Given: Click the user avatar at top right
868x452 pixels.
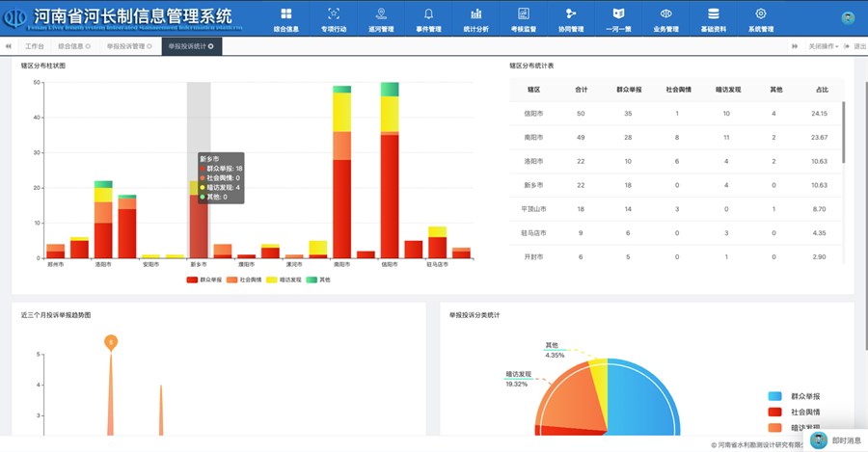Looking at the screenshot, I should pos(848,17).
